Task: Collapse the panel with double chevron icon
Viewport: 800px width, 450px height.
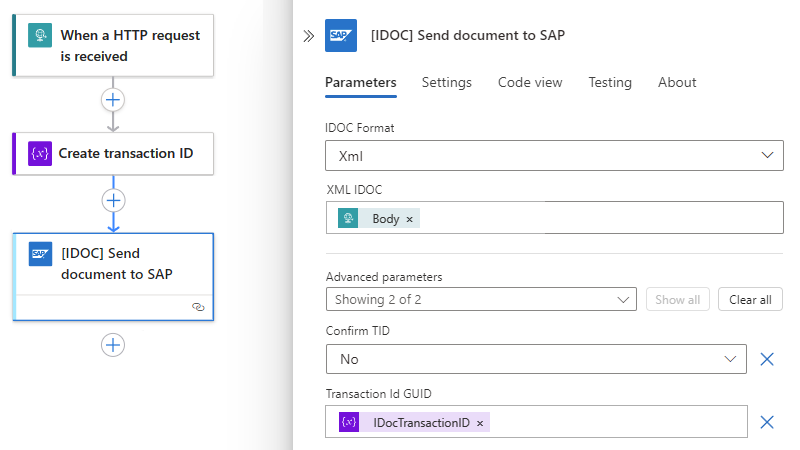Action: (309, 36)
